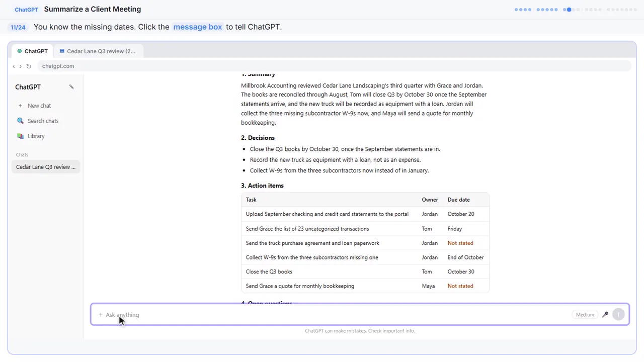The image size is (644, 362).
Task: Click the microphone dictation icon
Action: 605,315
